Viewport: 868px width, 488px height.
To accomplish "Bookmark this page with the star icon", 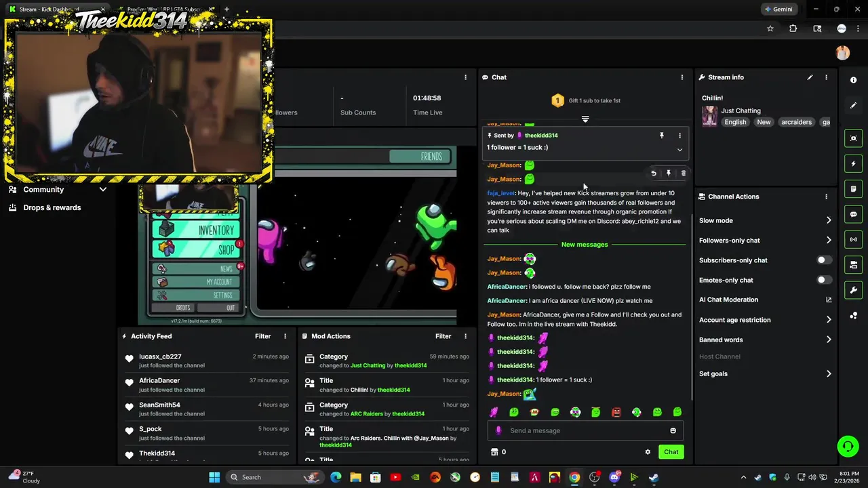I will tap(770, 28).
